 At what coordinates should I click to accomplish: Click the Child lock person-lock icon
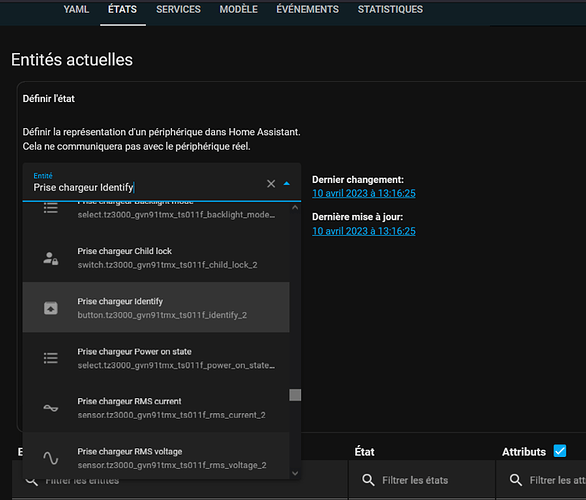50,258
